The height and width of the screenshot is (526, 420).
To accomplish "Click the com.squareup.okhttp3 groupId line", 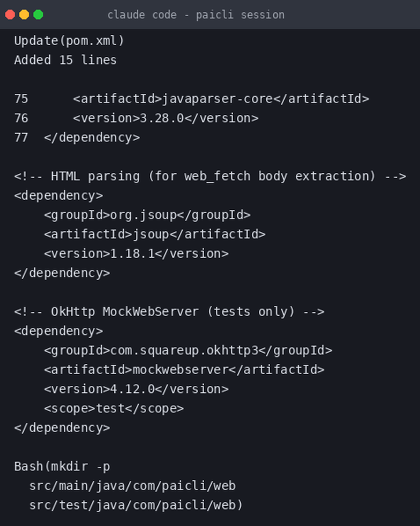I will tap(188, 351).
